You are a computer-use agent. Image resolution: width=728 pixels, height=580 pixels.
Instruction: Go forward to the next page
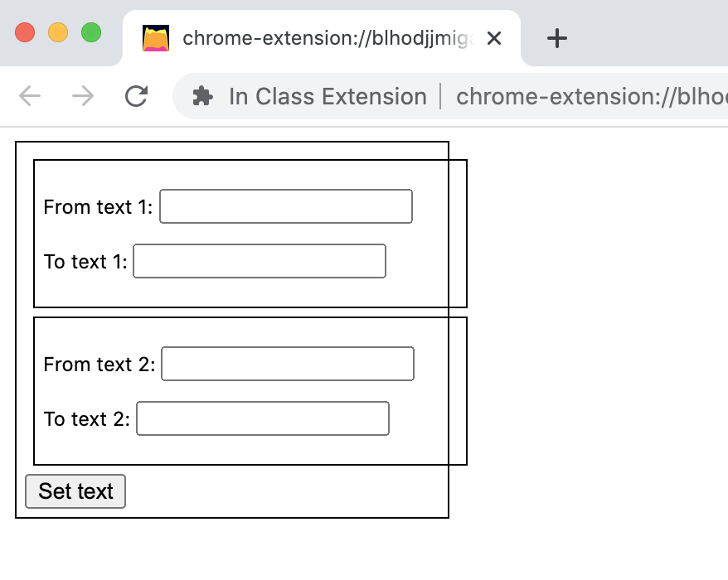pyautogui.click(x=83, y=97)
